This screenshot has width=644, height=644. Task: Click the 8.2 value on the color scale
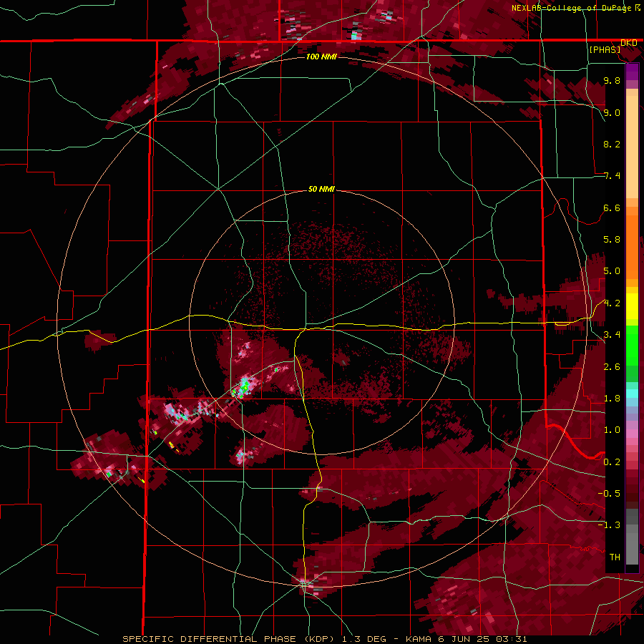[x=612, y=144]
